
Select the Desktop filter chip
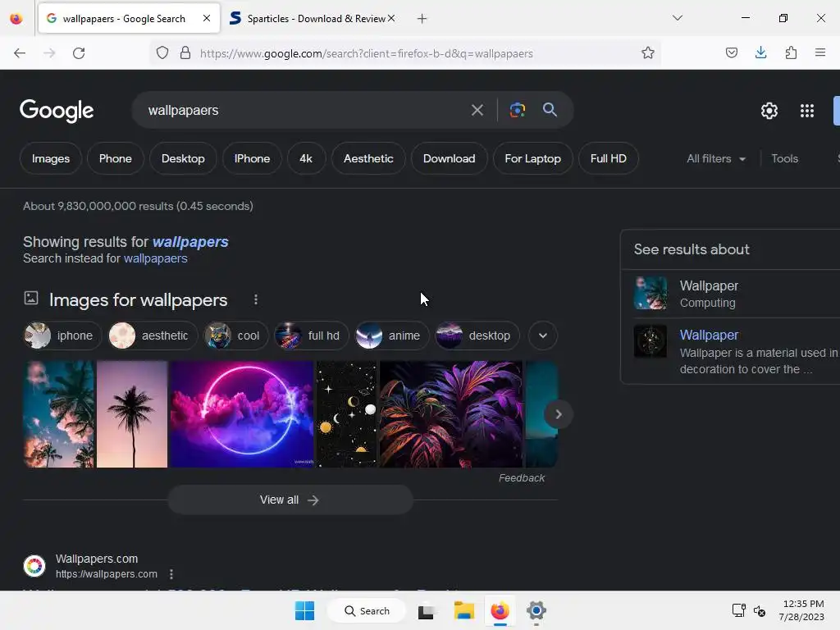183,158
